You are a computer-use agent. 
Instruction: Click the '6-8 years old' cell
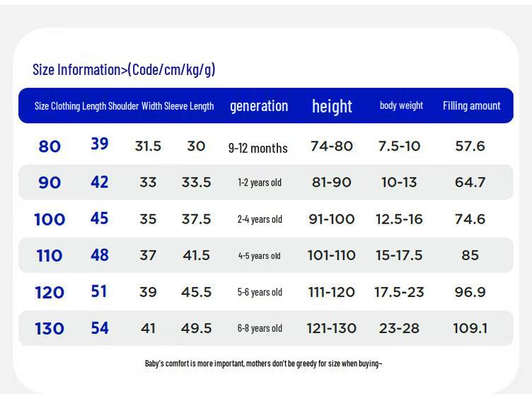260,328
